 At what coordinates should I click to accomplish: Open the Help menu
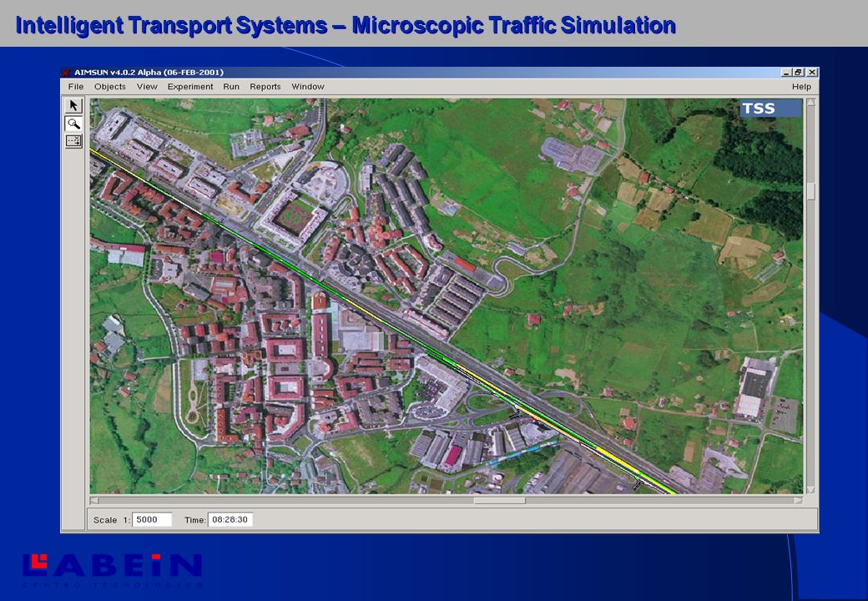801,86
